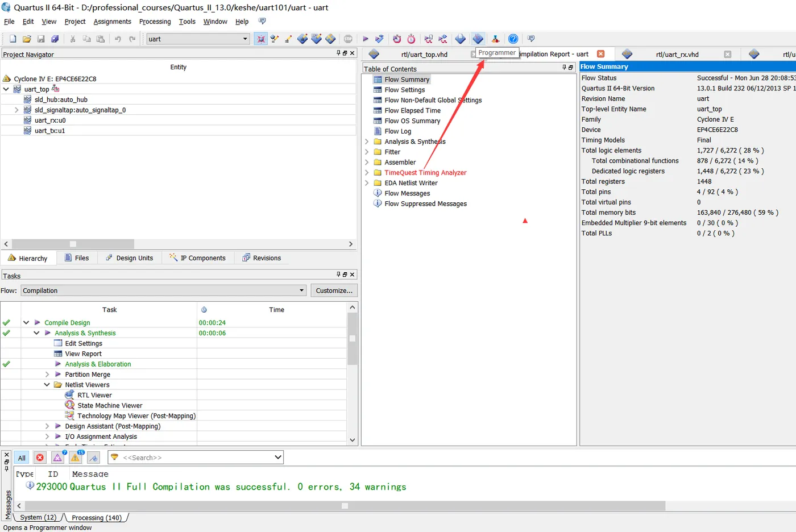Switch to the Files tab
Image resolution: width=796 pixels, height=532 pixels.
pos(77,258)
